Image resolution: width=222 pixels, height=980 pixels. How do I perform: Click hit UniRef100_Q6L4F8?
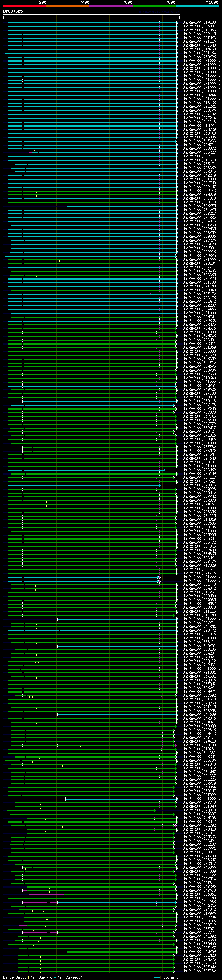tap(199, 584)
